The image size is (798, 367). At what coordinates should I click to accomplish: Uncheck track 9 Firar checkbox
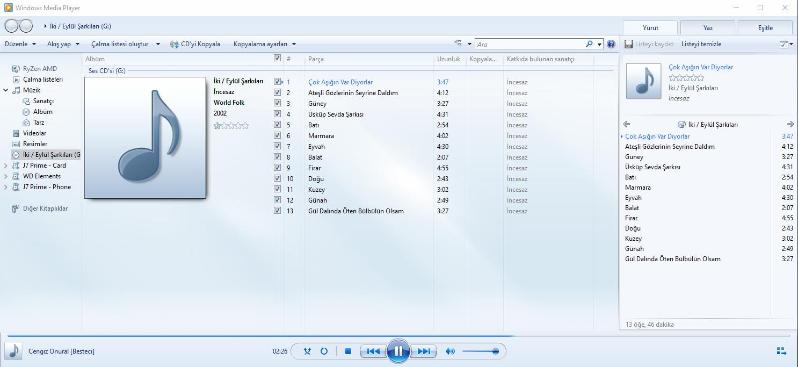277,167
